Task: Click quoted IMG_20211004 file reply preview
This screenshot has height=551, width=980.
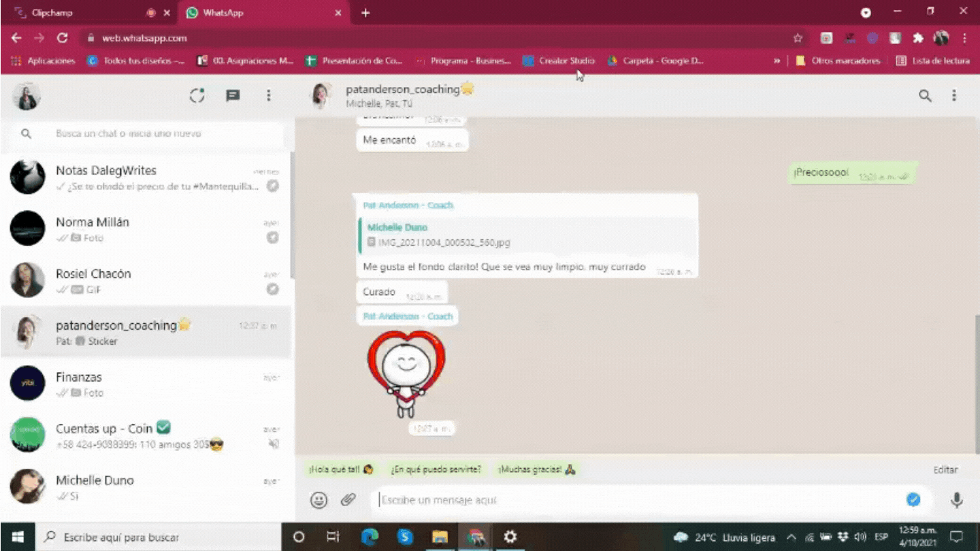Action: [527, 235]
